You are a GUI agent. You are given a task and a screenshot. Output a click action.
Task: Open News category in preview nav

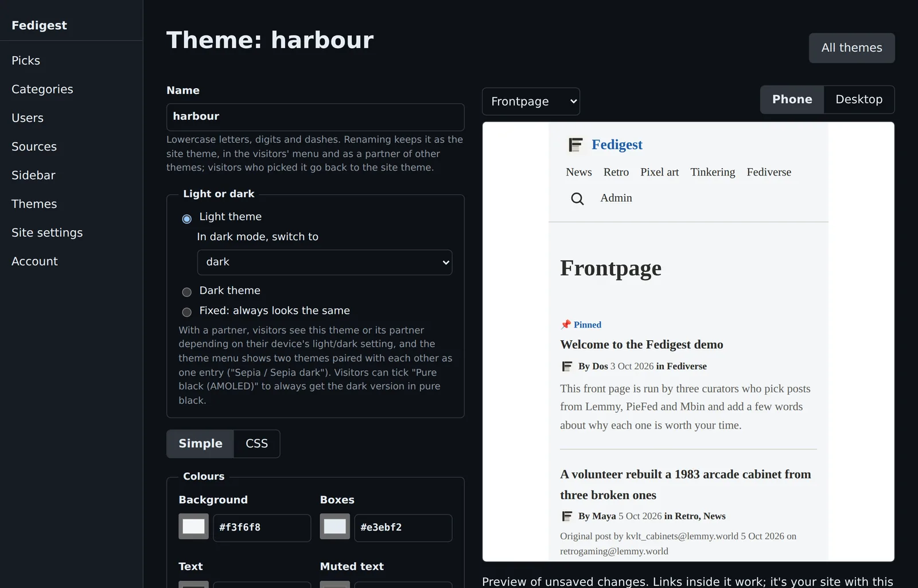point(578,172)
